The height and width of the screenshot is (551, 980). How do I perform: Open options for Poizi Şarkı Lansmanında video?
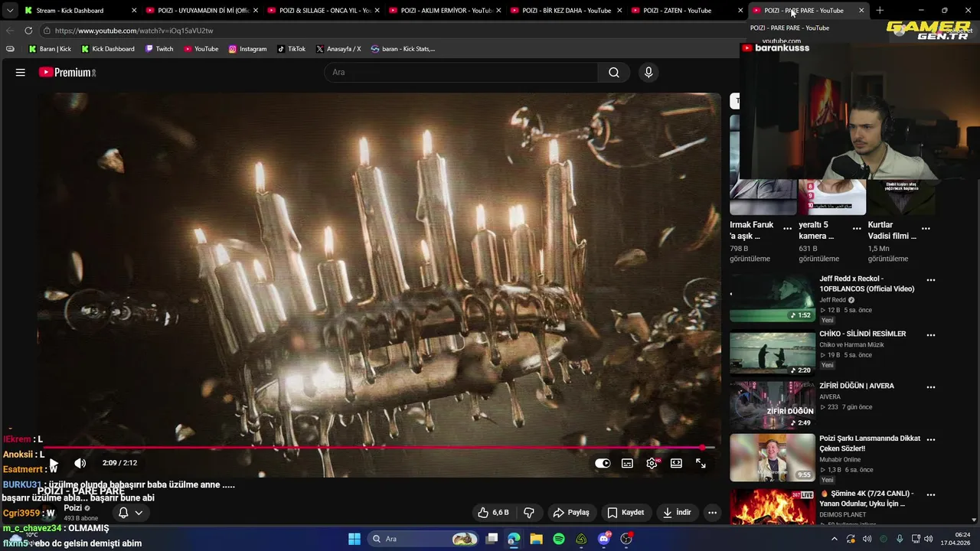point(931,440)
